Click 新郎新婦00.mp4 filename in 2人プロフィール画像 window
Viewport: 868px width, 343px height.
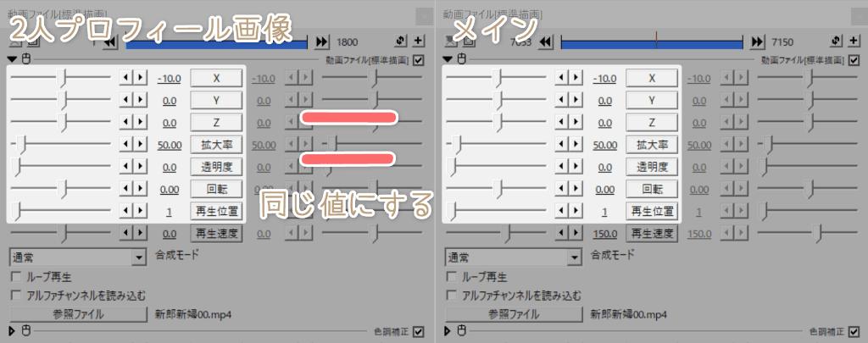(193, 314)
